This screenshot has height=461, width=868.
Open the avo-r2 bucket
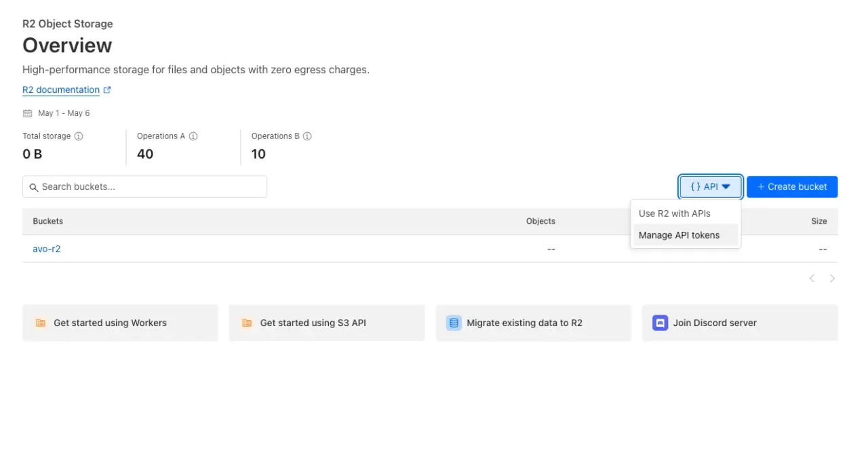pos(47,249)
